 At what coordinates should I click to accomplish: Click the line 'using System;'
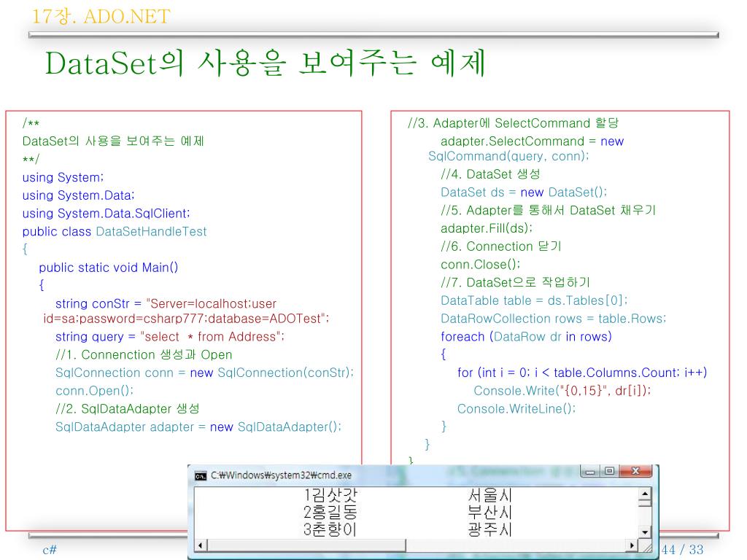pos(63,178)
